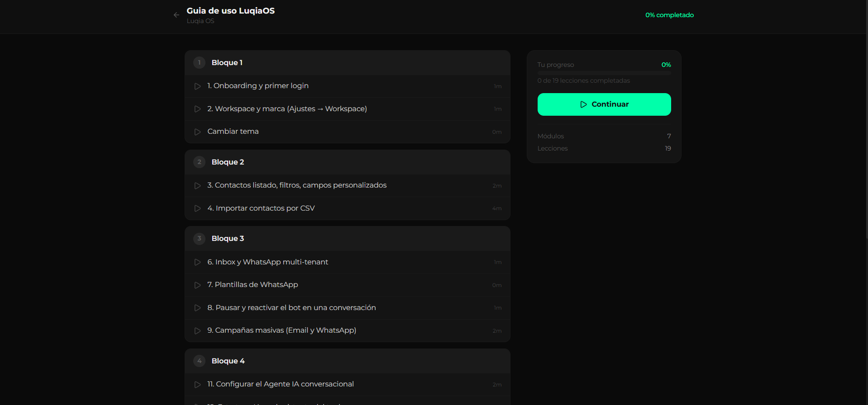Click the Guia de uso LuqiaOS title
868x405 pixels.
tap(231, 11)
